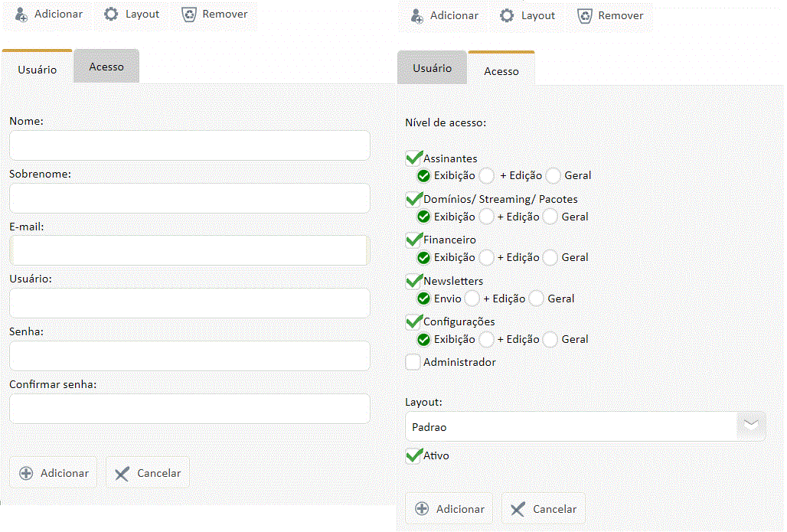Enable the Administrador checkbox

point(413,362)
